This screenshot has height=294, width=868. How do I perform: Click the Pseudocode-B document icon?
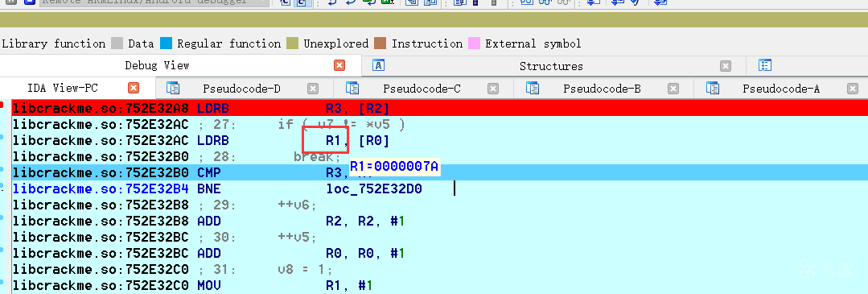533,88
